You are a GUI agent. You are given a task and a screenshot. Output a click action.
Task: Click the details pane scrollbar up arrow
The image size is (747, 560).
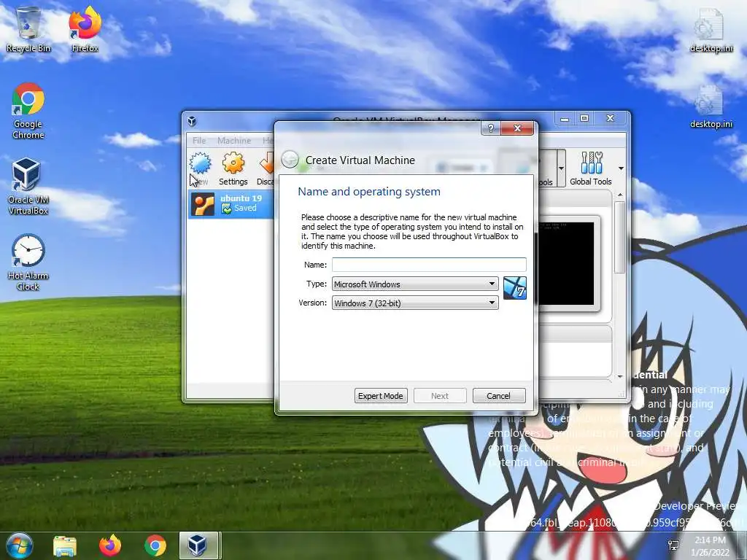620,195
